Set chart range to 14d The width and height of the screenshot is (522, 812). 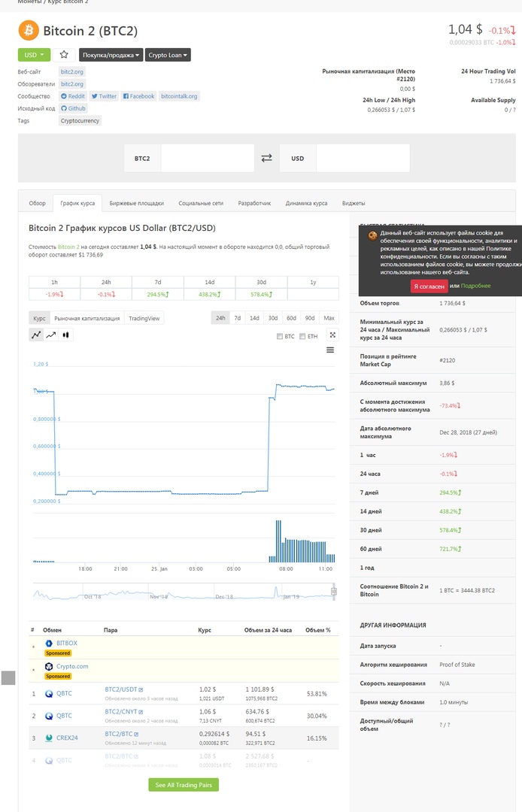[x=254, y=318]
